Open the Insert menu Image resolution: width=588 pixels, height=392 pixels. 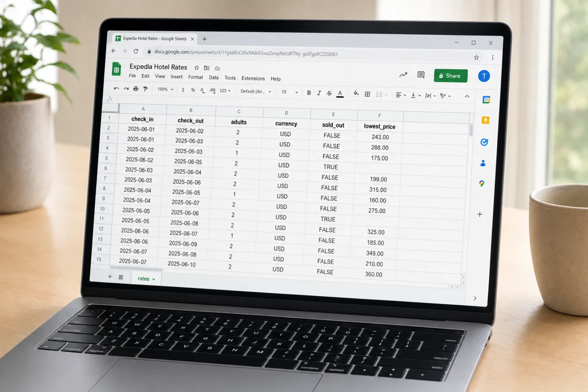176,77
